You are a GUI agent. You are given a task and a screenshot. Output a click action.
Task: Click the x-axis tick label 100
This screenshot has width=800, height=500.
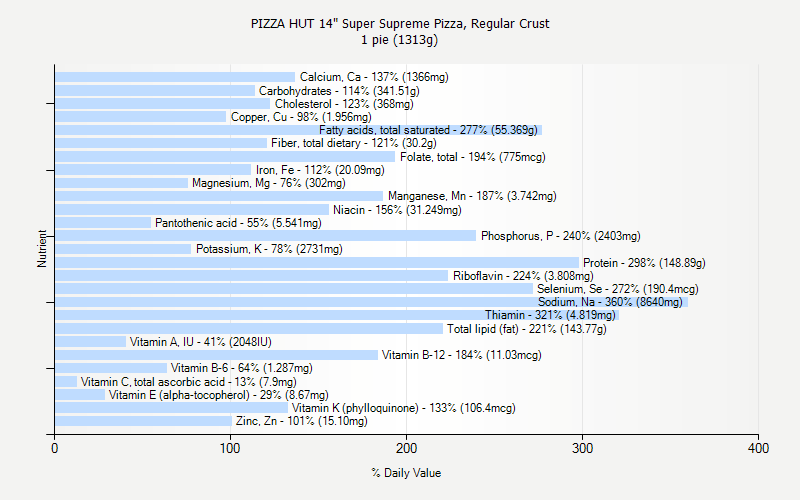tap(230, 448)
